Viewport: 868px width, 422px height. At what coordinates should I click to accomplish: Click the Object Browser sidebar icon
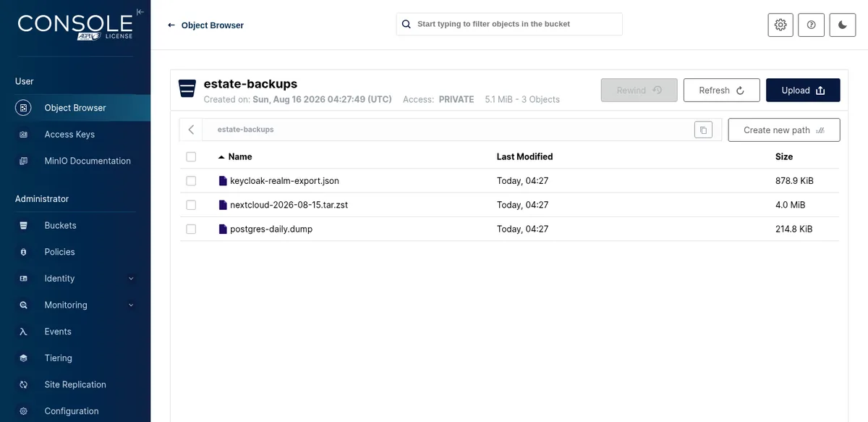[x=24, y=108]
